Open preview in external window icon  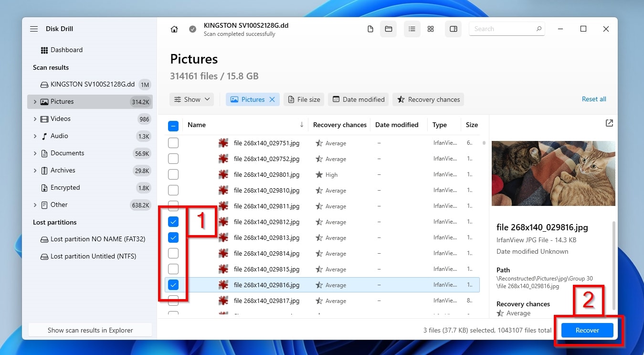(x=609, y=123)
